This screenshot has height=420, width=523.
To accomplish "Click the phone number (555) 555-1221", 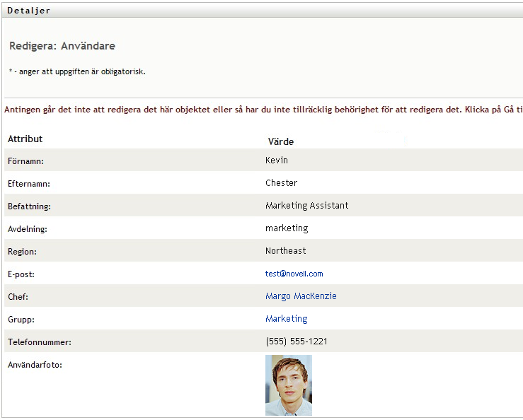I will click(x=297, y=342).
